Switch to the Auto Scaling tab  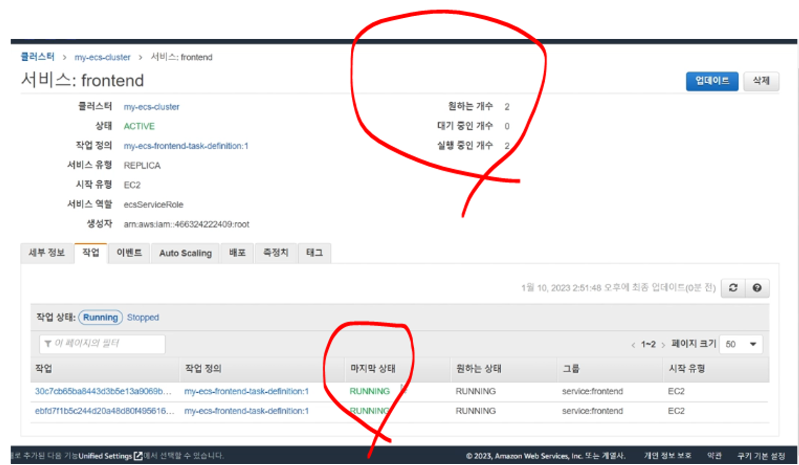(185, 253)
